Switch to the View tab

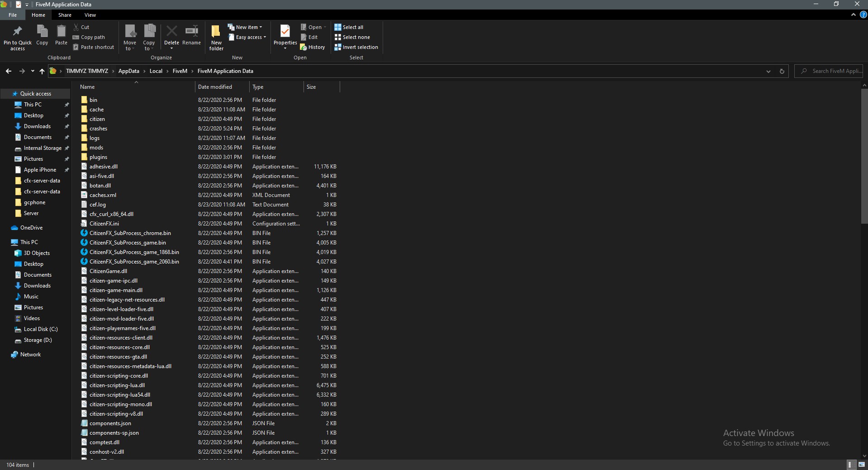90,14
